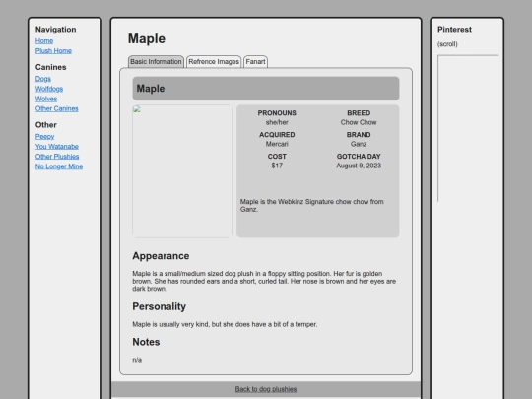Click Maple's broken profile image

[x=182, y=171]
